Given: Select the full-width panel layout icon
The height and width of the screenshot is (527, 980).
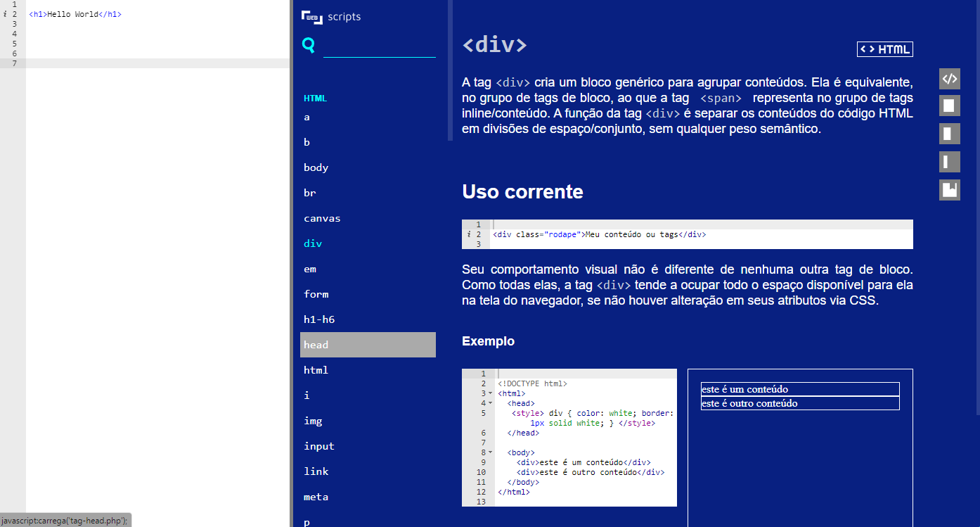Looking at the screenshot, I should [949, 106].
